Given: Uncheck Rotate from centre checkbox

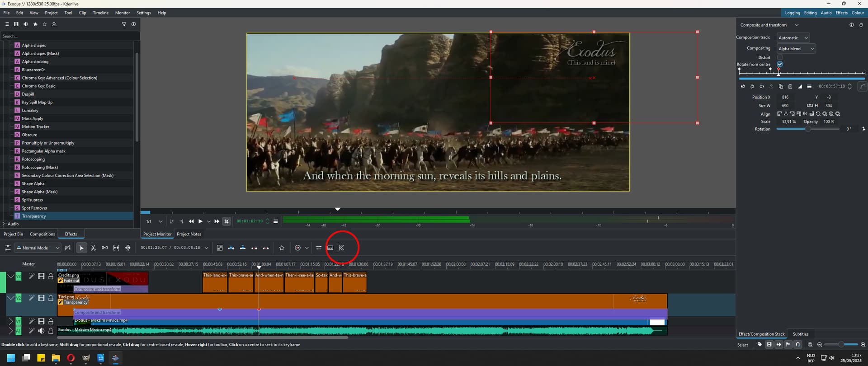Looking at the screenshot, I should [780, 64].
